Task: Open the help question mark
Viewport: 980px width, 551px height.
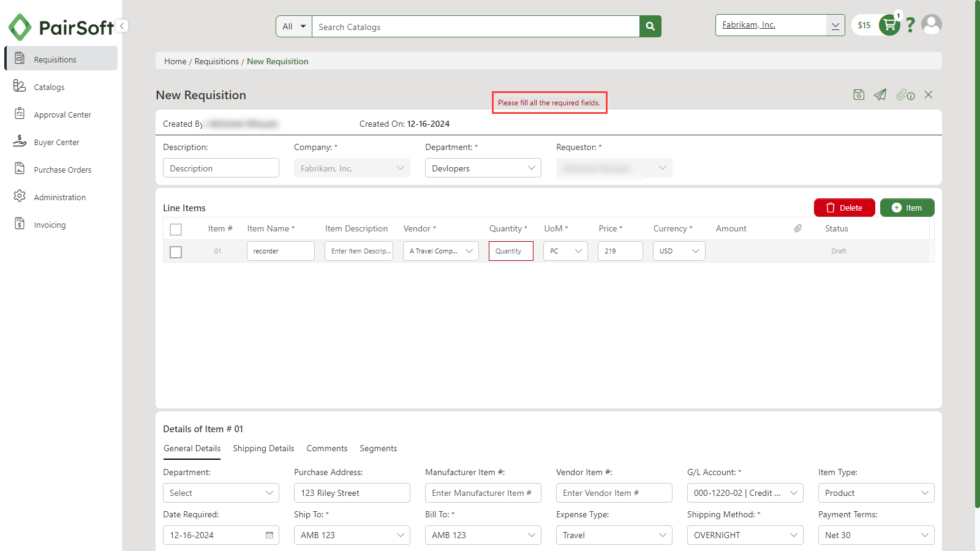Action: point(910,25)
